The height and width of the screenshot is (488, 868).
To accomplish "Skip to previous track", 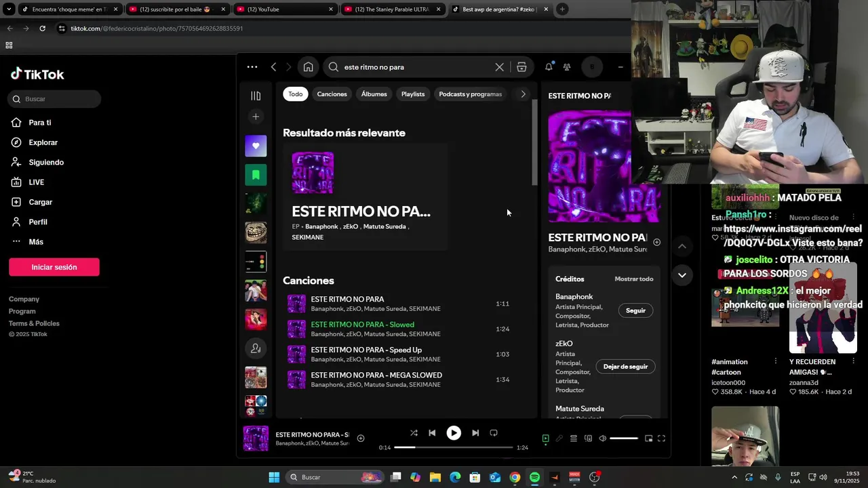I will coord(432,433).
